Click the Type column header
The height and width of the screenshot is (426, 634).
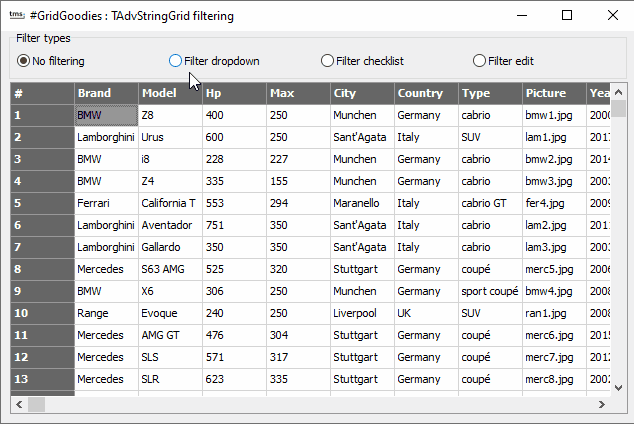tap(490, 93)
